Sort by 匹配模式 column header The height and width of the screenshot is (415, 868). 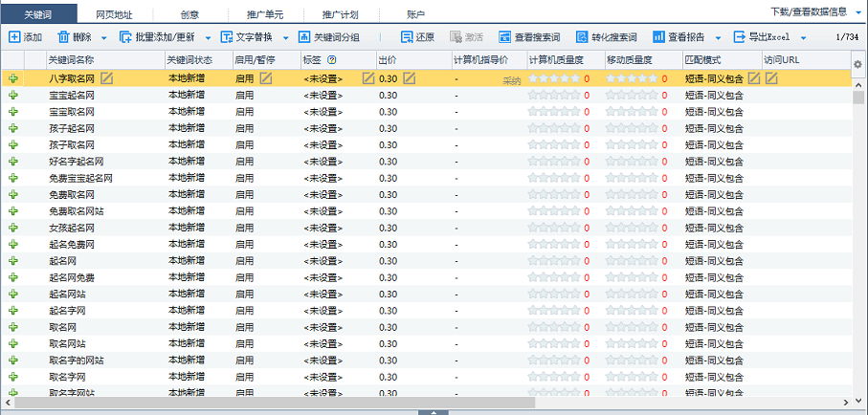pos(722,59)
